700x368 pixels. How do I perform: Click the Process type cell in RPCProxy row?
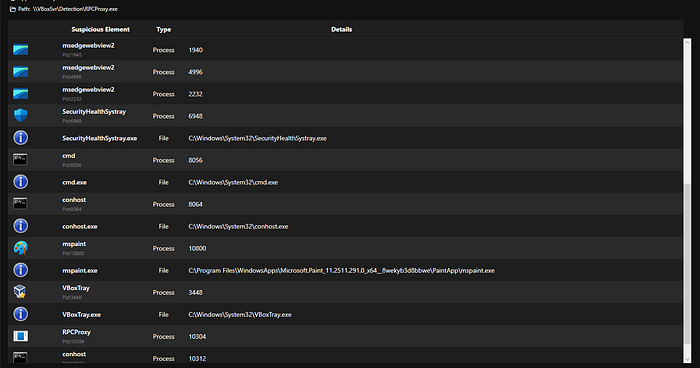(x=163, y=337)
